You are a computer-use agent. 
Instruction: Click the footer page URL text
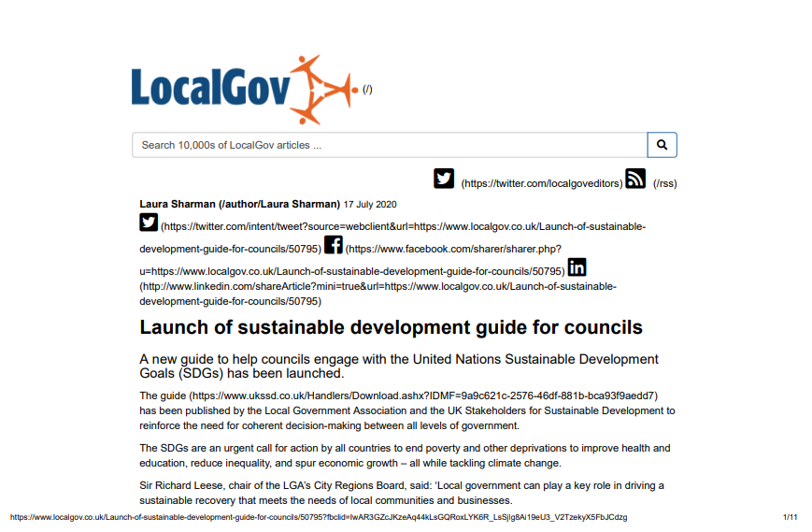pyautogui.click(x=319, y=517)
